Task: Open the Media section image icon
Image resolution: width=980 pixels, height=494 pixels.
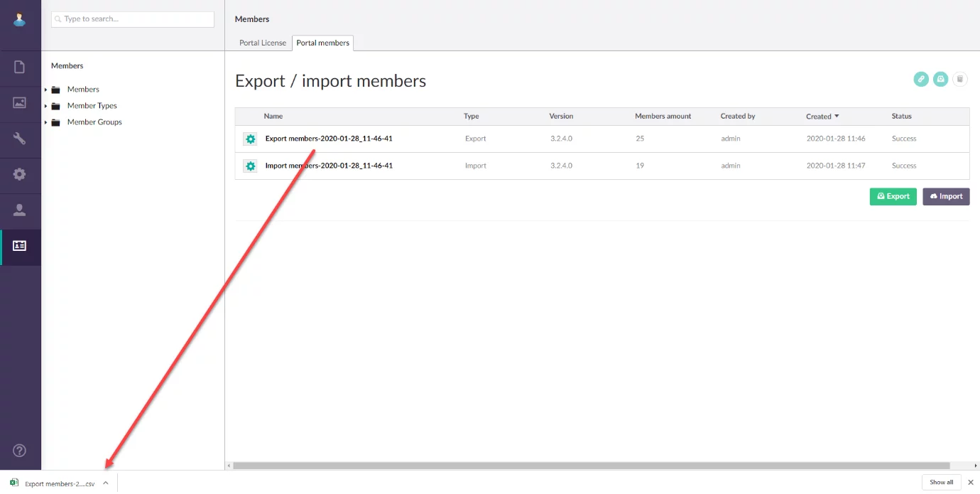Action: coord(20,103)
